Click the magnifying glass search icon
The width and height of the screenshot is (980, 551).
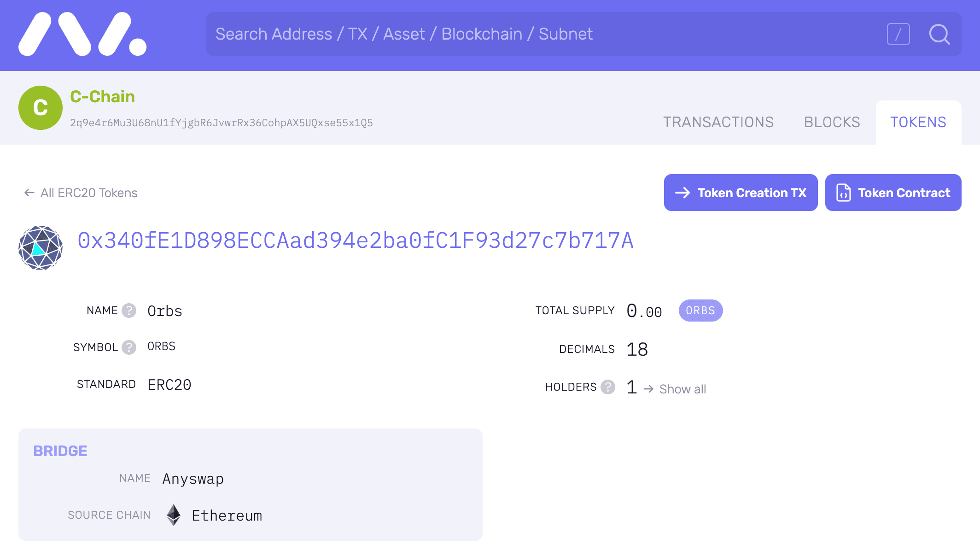939,34
